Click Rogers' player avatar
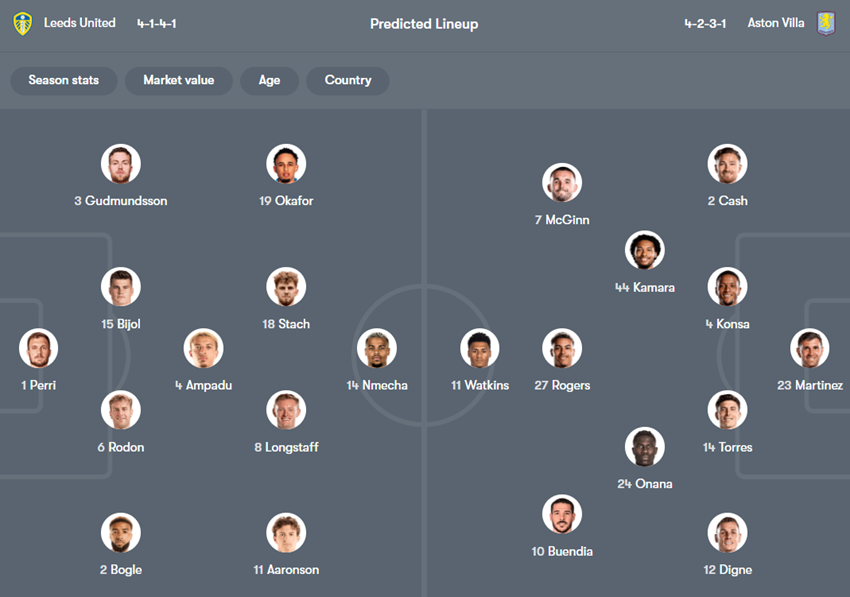850x597 pixels. [562, 348]
